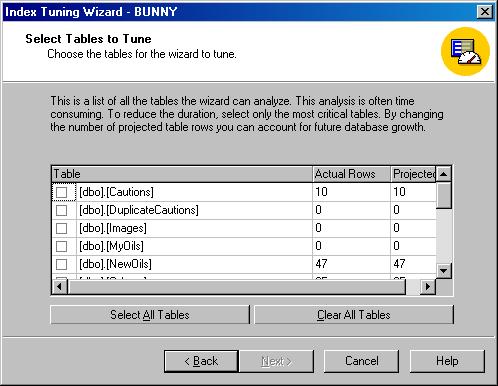
Task: Click Actual Rows value 47 for NewOils
Action: point(321,264)
